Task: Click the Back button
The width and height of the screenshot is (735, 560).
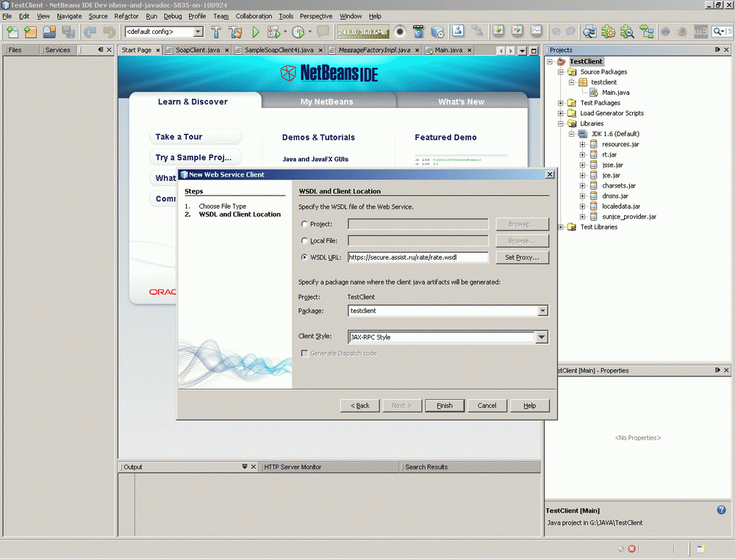Action: click(360, 406)
